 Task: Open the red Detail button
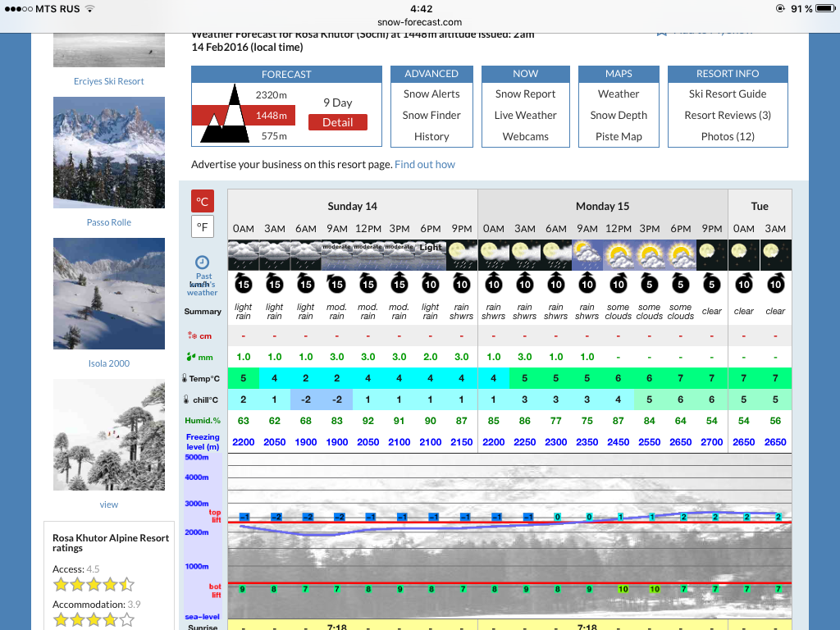(x=337, y=122)
